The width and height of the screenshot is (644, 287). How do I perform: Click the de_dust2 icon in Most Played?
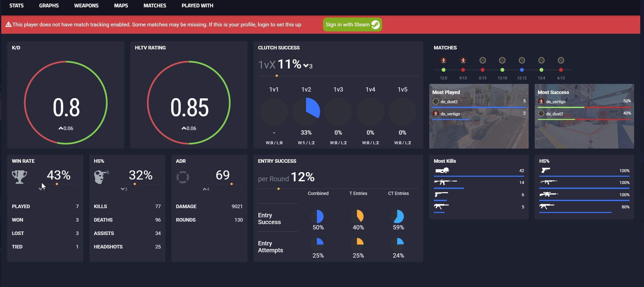(436, 102)
